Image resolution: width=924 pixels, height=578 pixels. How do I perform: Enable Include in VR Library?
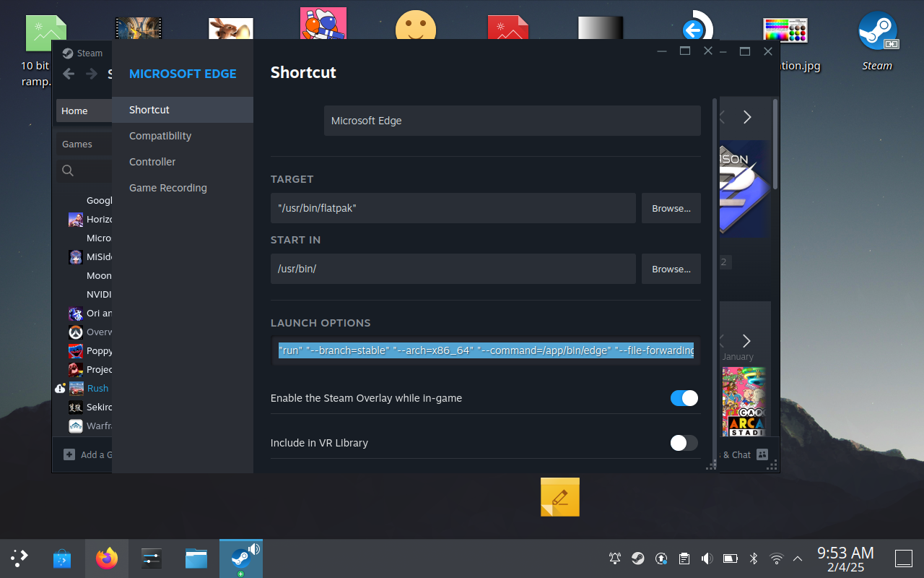coord(684,443)
